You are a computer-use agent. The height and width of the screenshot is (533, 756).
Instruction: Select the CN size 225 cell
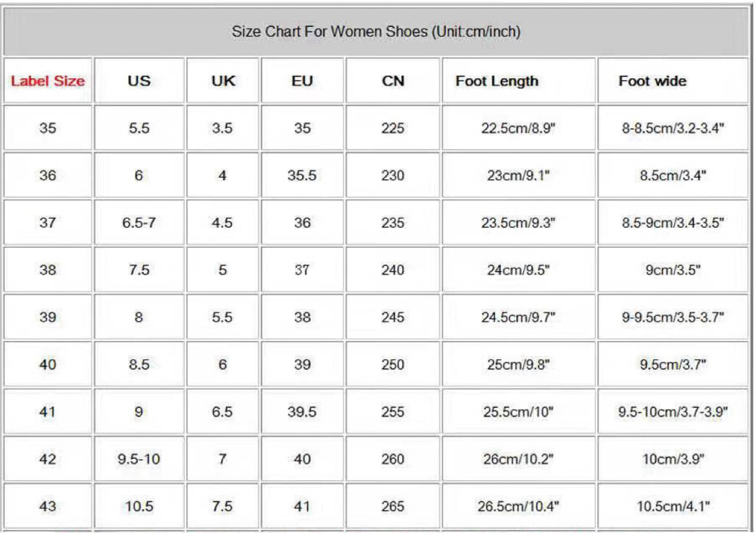[393, 128]
